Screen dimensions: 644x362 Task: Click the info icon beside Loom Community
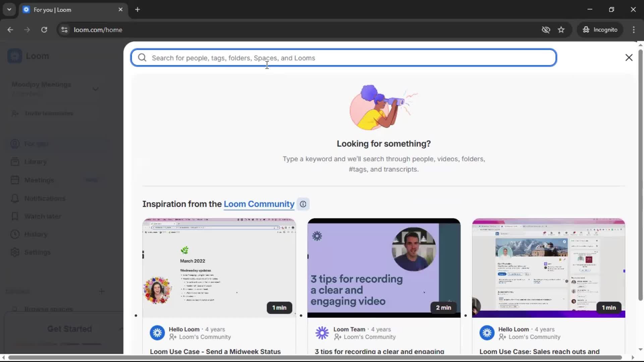point(303,204)
